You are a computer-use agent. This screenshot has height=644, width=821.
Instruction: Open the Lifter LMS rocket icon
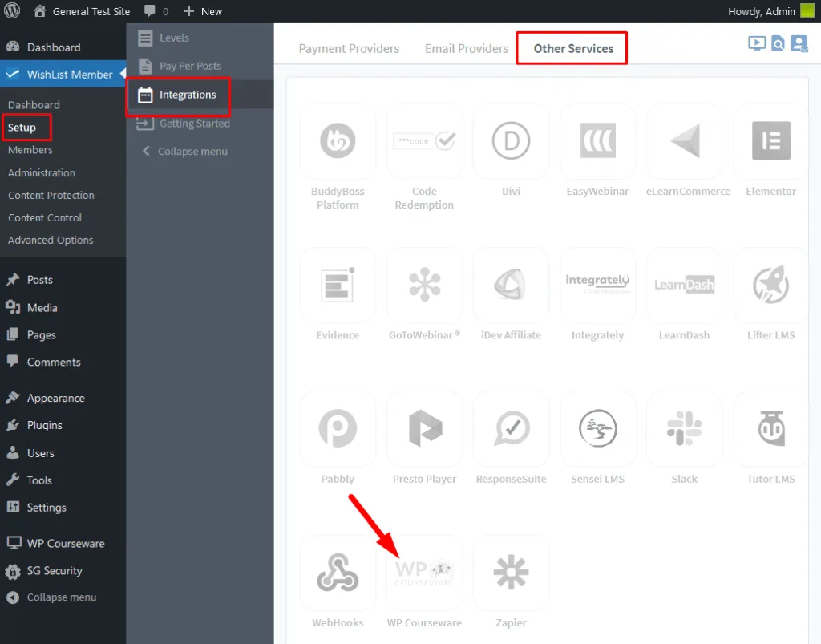point(770,285)
